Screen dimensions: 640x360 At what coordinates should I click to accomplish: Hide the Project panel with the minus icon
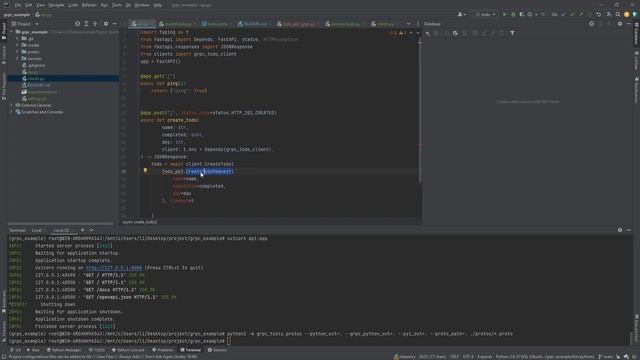(115, 24)
